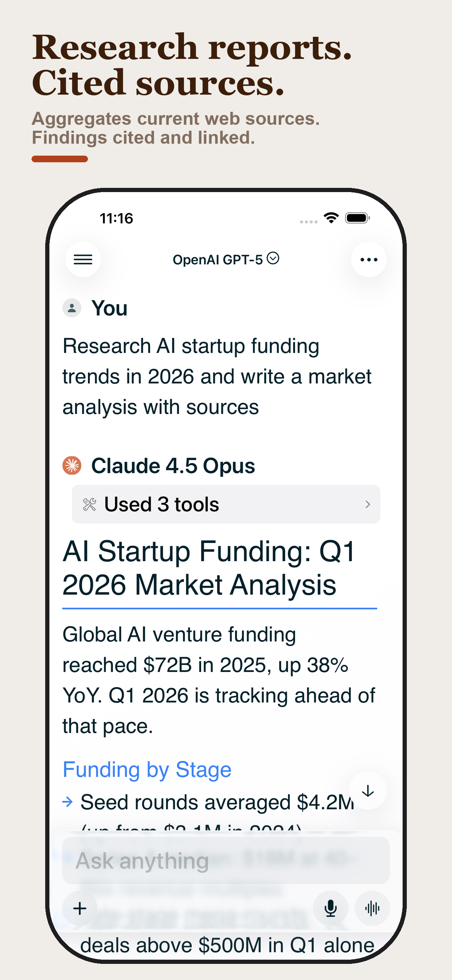Click the chevron on Used 3 tools
This screenshot has height=980, width=452.
click(367, 504)
